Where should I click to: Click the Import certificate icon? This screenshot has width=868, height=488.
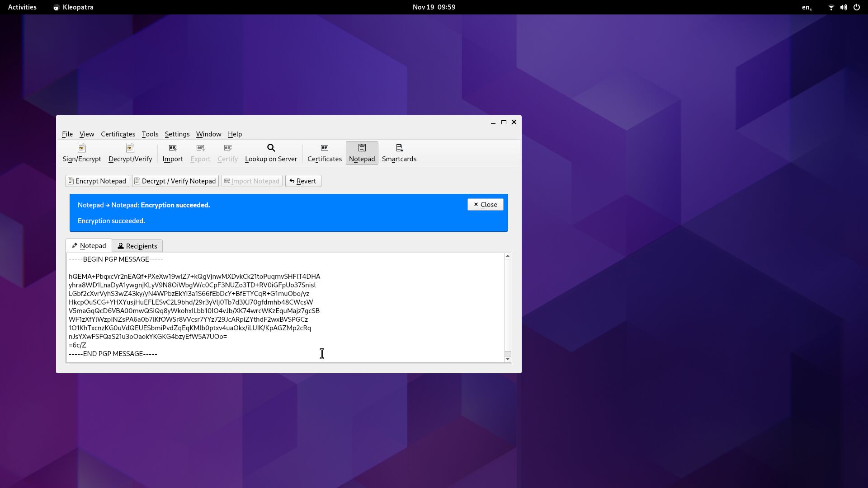173,153
